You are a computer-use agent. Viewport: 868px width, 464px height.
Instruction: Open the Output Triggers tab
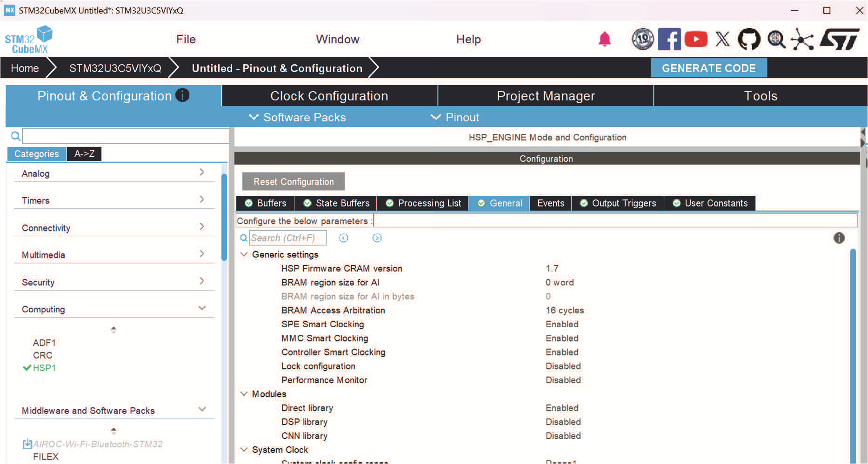point(618,203)
